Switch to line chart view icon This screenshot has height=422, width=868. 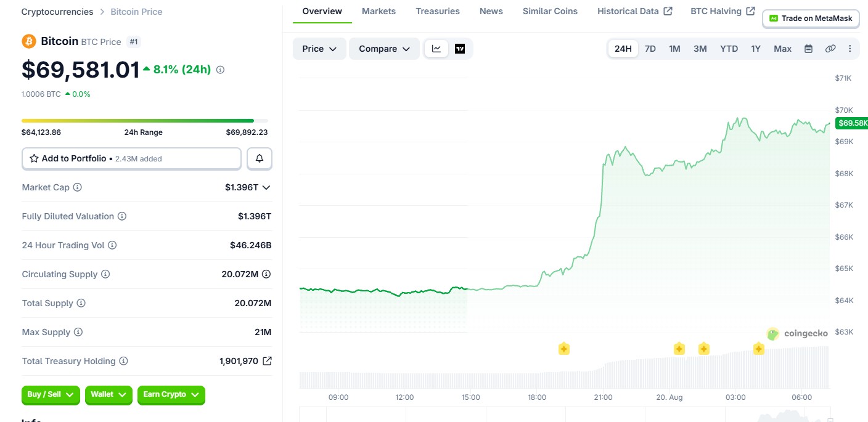[x=436, y=49]
